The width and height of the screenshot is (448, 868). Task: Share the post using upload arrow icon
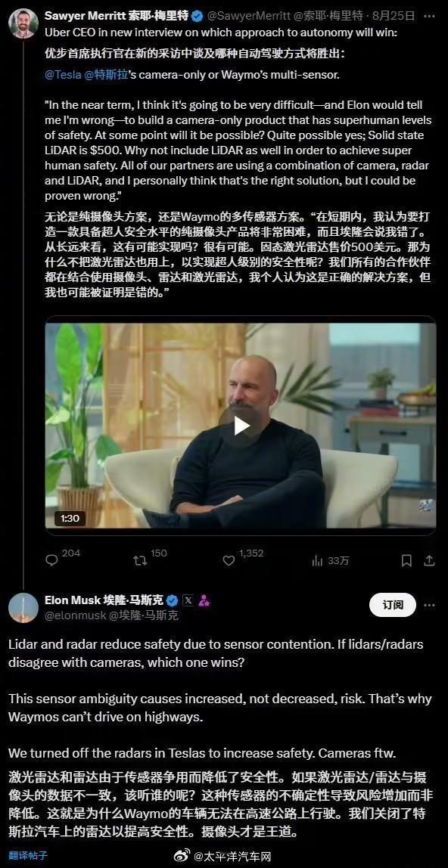pyautogui.click(x=429, y=561)
